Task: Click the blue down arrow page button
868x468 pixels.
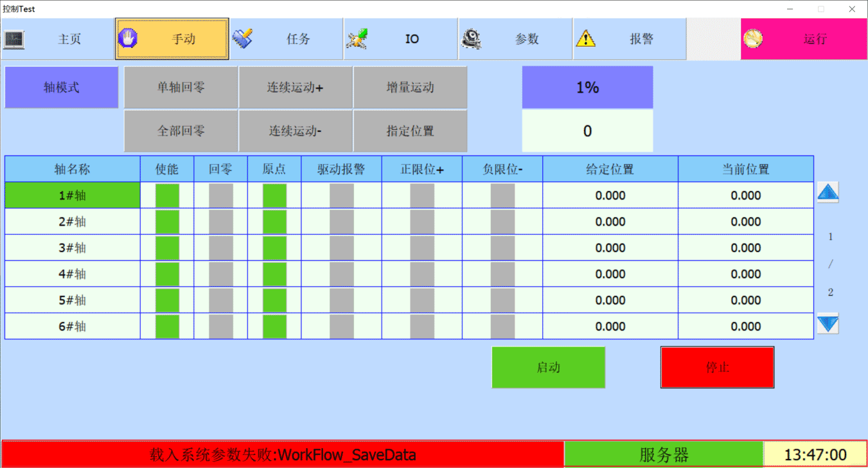Action: tap(828, 323)
